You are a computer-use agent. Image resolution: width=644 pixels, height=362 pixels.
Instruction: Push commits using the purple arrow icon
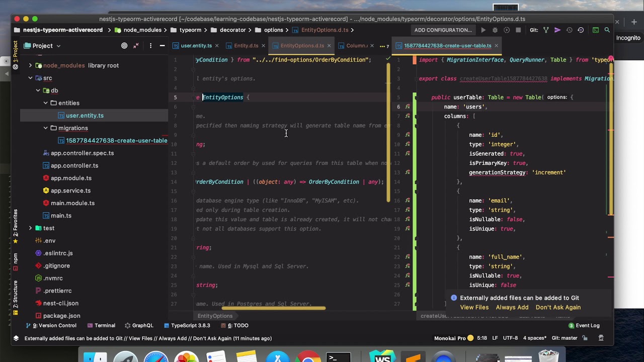click(x=558, y=30)
